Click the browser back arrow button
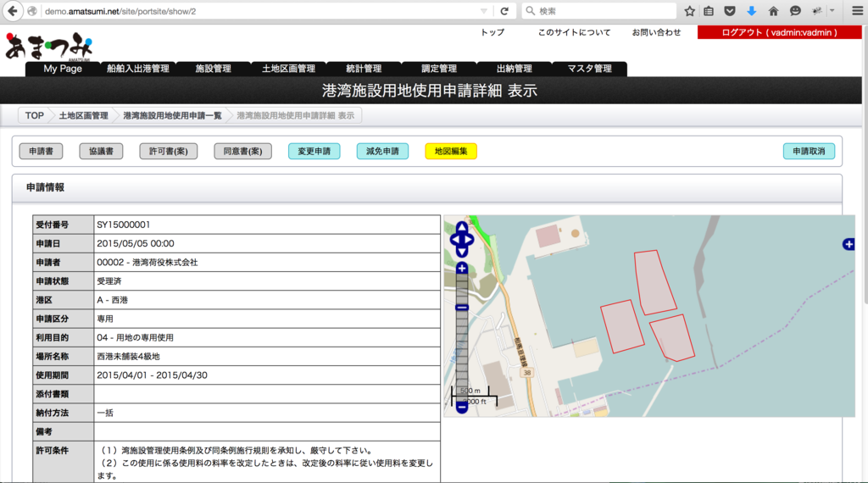 point(13,11)
